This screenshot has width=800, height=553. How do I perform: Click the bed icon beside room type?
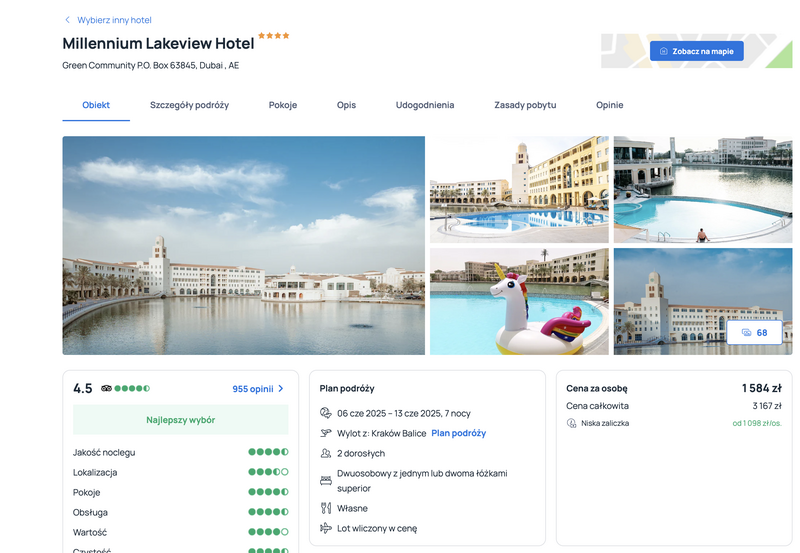[326, 481]
